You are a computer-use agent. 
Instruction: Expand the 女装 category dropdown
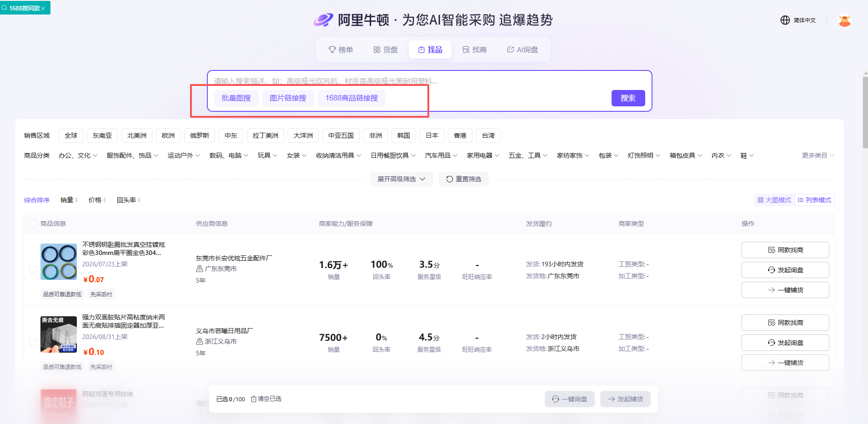tap(296, 155)
